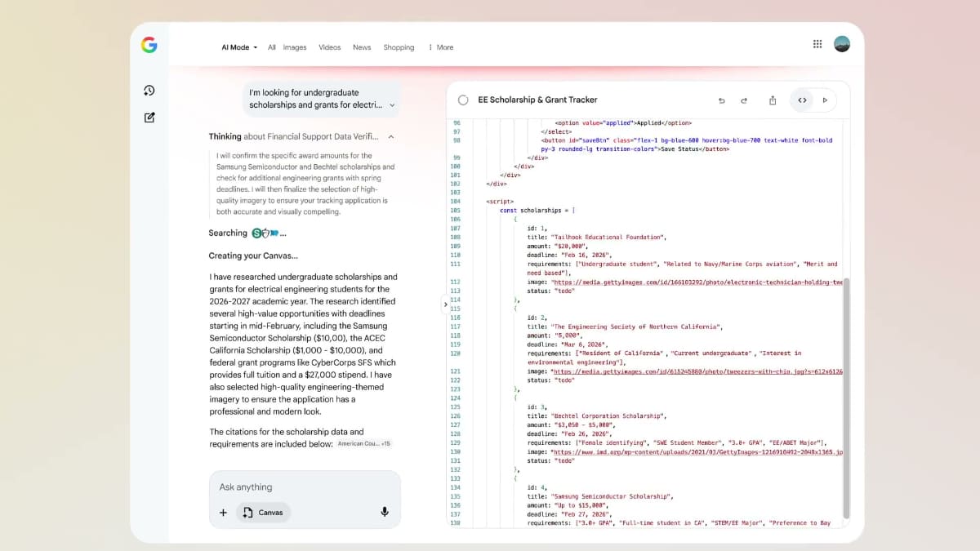This screenshot has width=980, height=551.
Task: Switch to preview with play icon
Action: 825,100
